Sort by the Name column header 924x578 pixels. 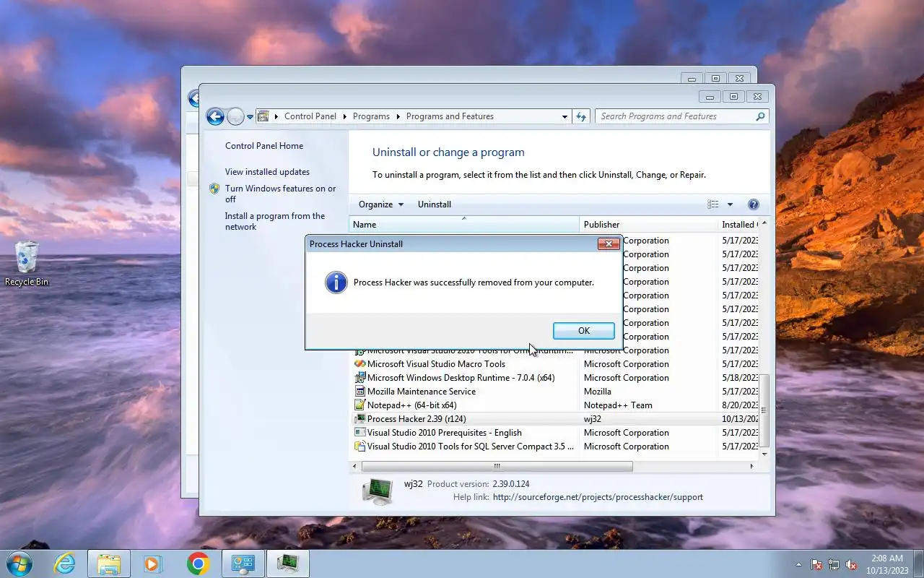[464, 225]
